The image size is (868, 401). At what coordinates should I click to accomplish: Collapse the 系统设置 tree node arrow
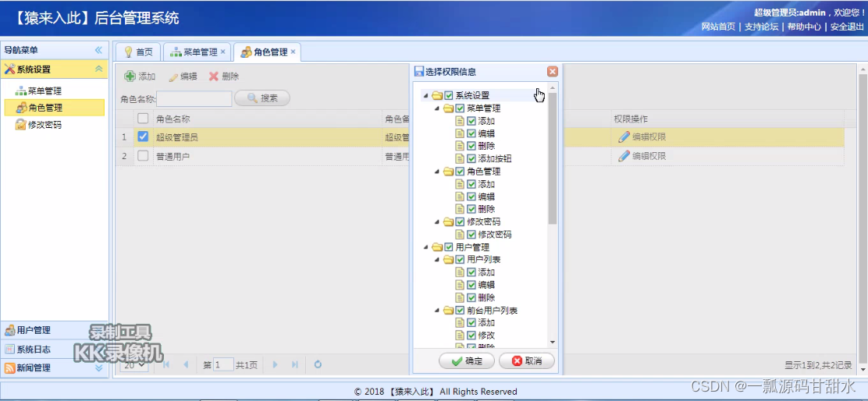[425, 95]
